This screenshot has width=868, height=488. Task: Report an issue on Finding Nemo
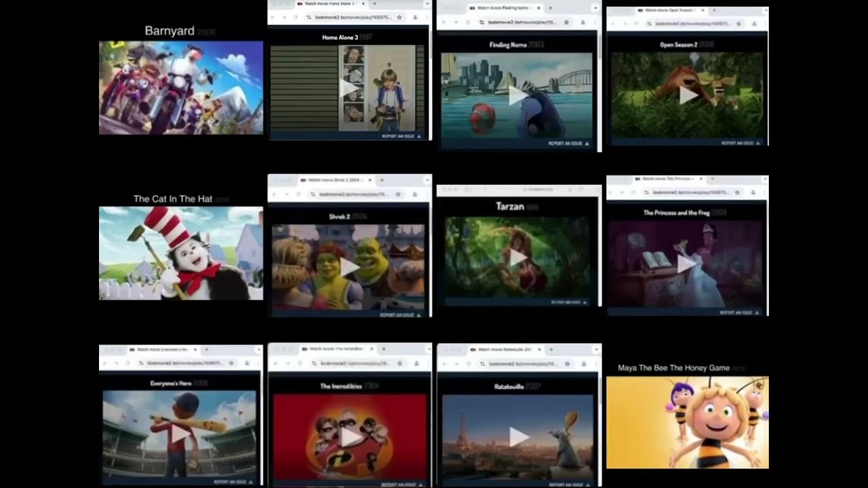[x=568, y=144]
